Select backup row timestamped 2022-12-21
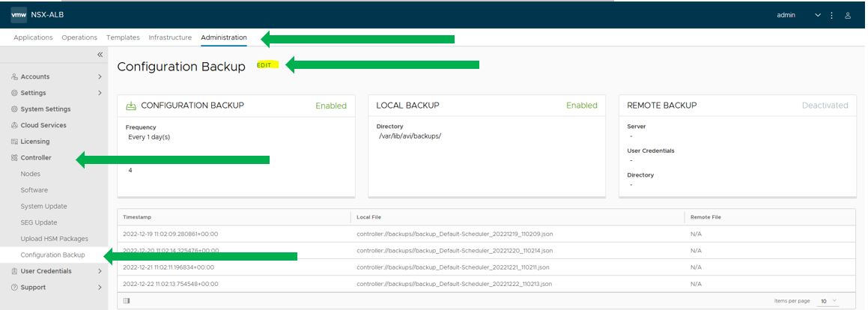Viewport: 868px width, 310px height. pos(486,267)
